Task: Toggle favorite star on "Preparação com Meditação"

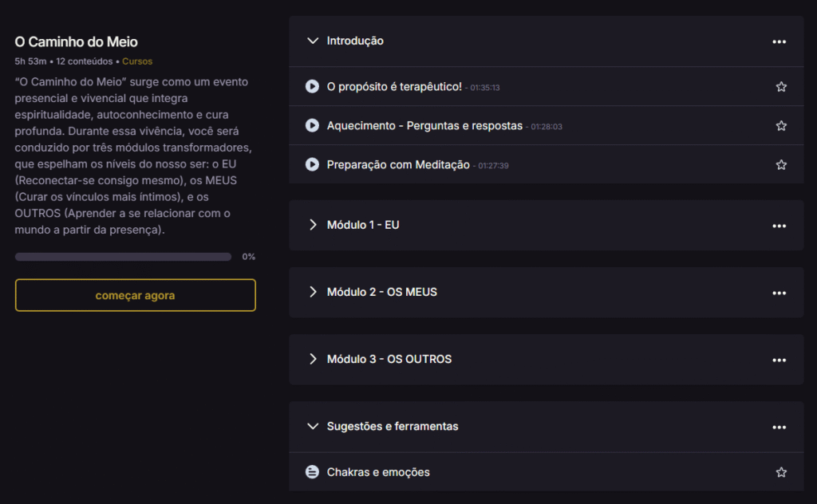Action: [x=781, y=164]
